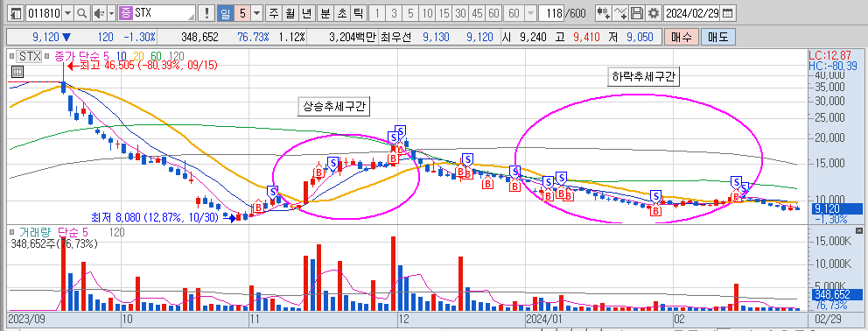Open the stock code 011810 dropdown arrow
This screenshot has height=331, width=868.
tap(68, 13)
